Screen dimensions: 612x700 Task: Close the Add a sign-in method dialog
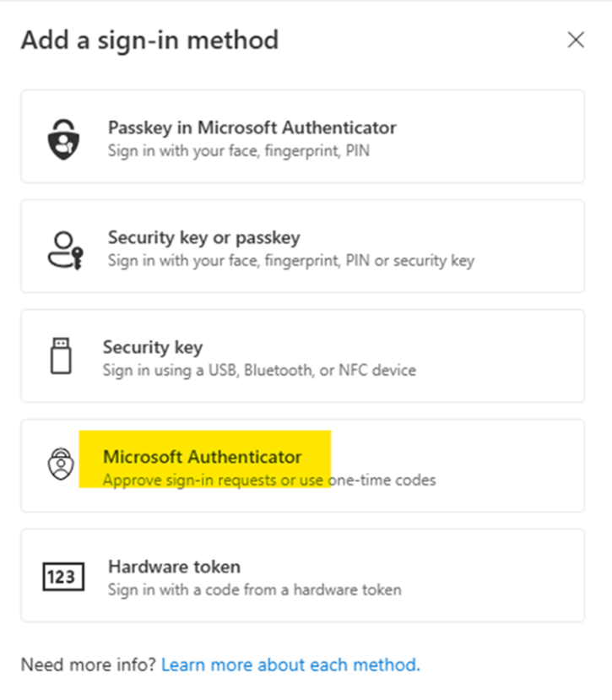coord(576,40)
